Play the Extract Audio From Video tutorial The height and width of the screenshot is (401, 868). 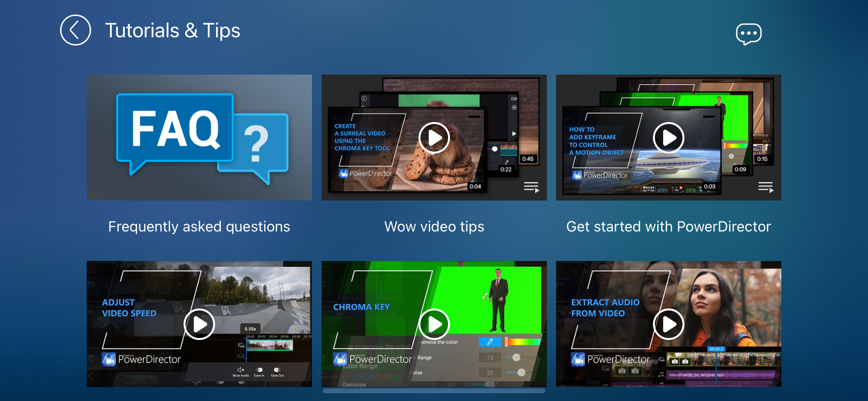[x=669, y=324]
